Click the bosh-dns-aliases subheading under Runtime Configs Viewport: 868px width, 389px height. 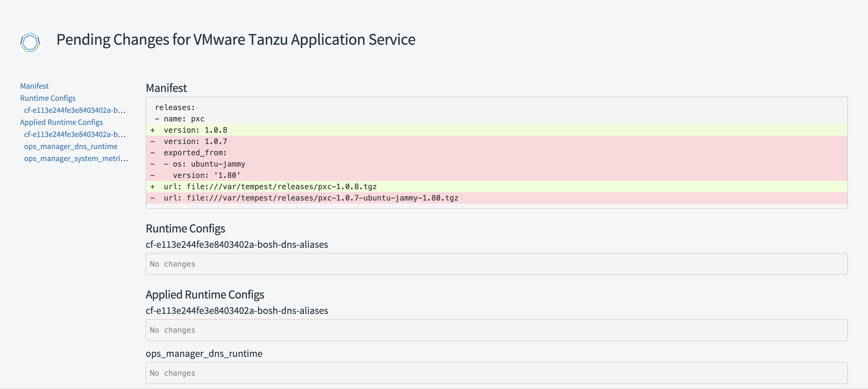point(237,245)
